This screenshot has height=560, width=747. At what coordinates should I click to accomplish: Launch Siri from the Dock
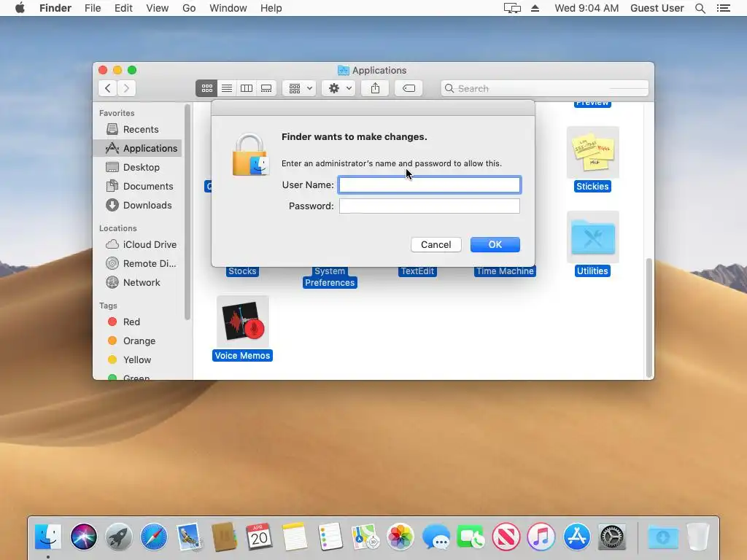point(83,537)
